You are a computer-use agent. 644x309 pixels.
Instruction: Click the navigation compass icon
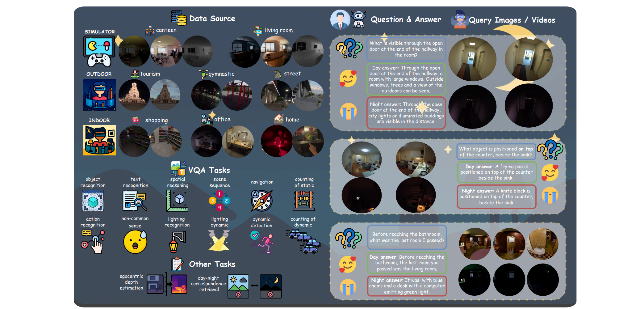(x=262, y=201)
